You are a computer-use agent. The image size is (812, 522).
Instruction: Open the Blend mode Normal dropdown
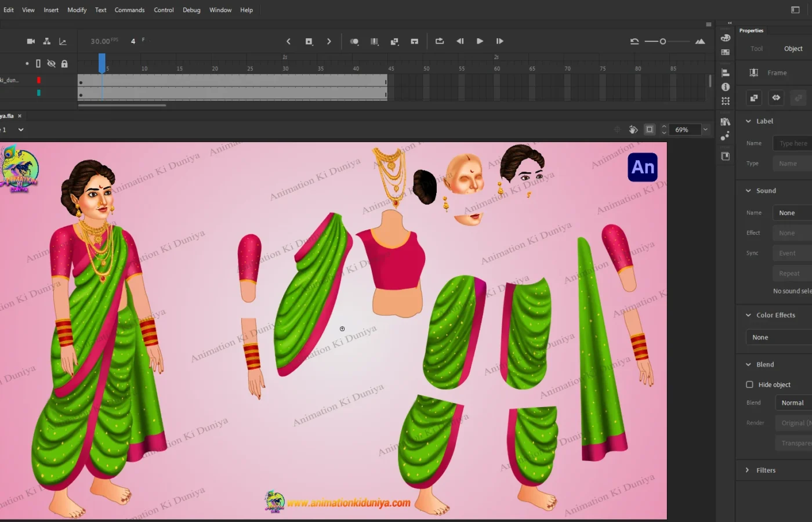pyautogui.click(x=795, y=403)
